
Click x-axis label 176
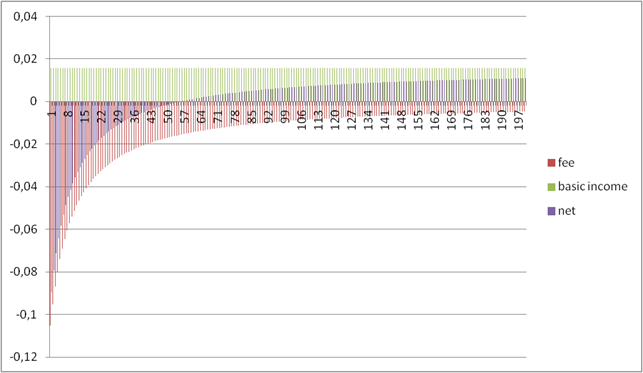click(469, 119)
